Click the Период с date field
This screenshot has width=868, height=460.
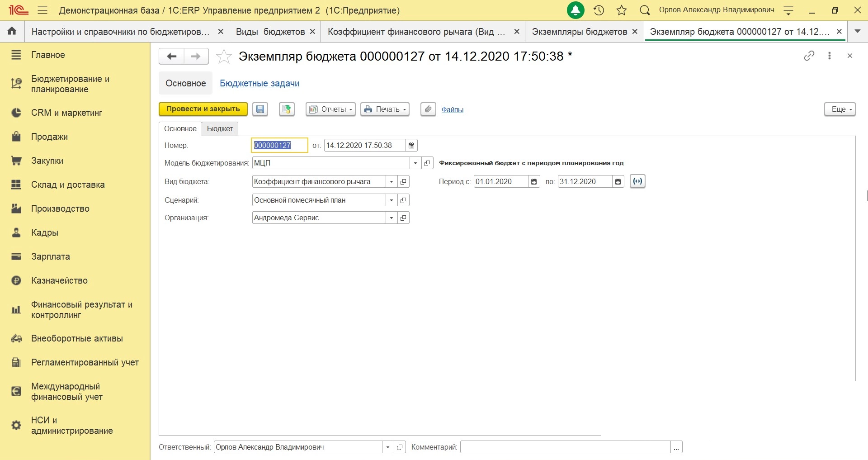click(x=501, y=181)
